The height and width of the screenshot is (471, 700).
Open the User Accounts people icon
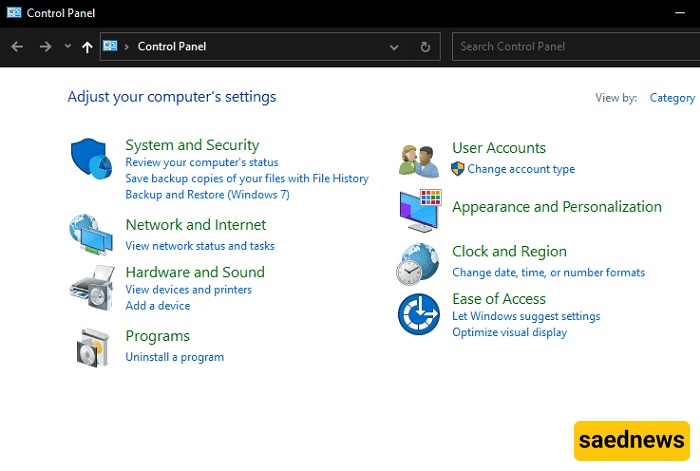[x=419, y=161]
